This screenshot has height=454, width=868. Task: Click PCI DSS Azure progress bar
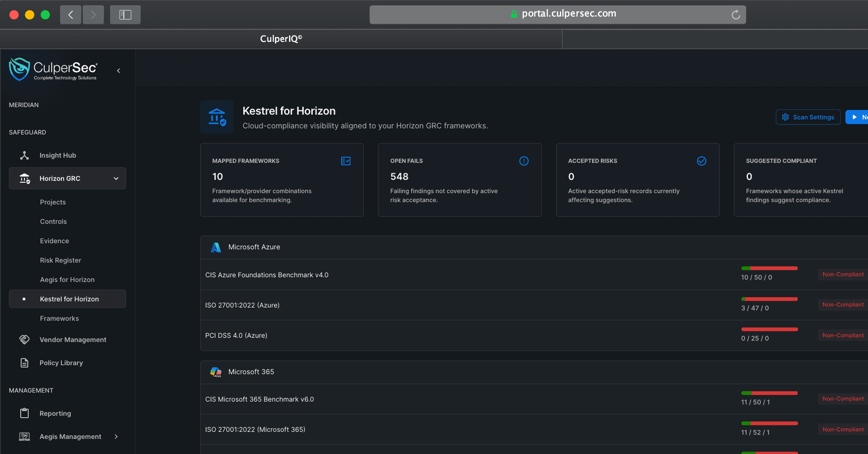click(769, 329)
